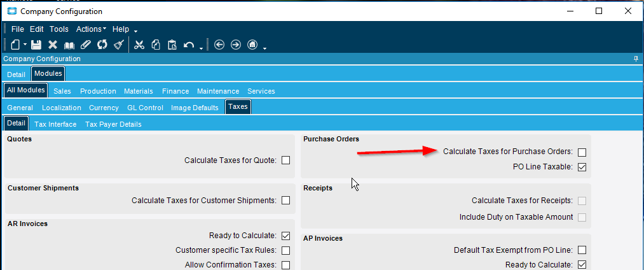The image size is (644, 270).
Task: Open the General tab
Action: coord(20,108)
